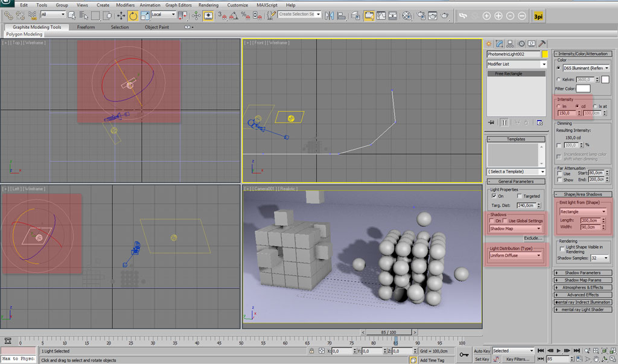Open the Modifier List dropdown
The width and height of the screenshot is (618, 364).
pos(517,64)
